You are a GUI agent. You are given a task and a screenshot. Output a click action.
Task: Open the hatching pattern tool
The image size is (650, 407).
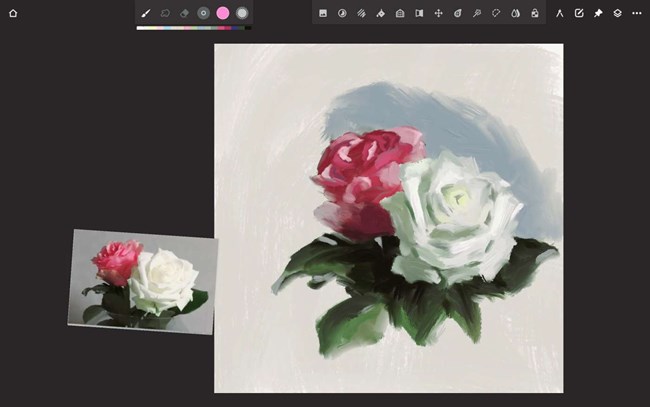click(x=361, y=13)
